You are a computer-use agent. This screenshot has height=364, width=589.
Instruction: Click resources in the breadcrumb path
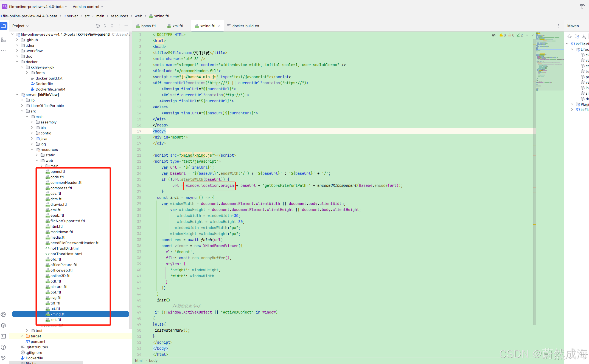pos(119,16)
